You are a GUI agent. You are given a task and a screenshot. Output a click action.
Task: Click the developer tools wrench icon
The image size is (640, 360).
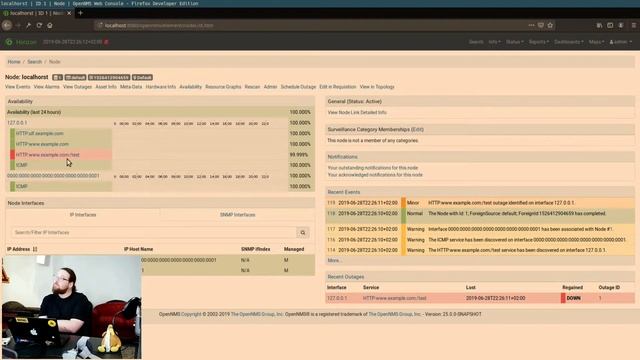pyautogui.click(x=28, y=25)
